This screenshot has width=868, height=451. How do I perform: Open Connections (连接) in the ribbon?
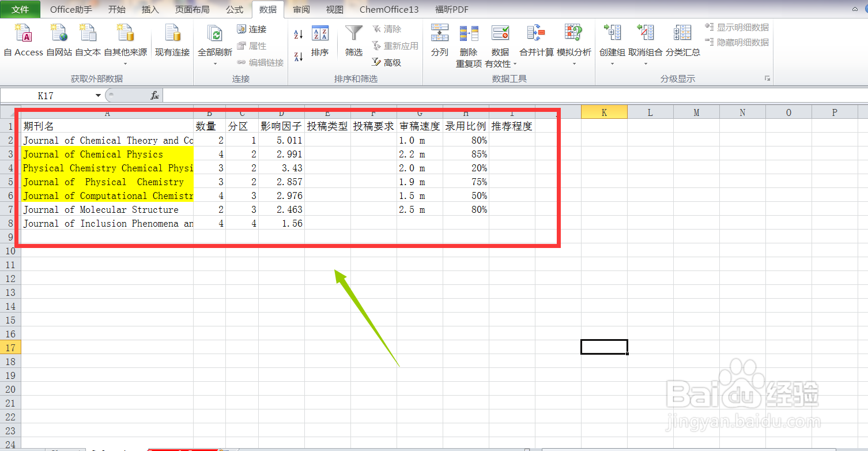click(x=252, y=29)
